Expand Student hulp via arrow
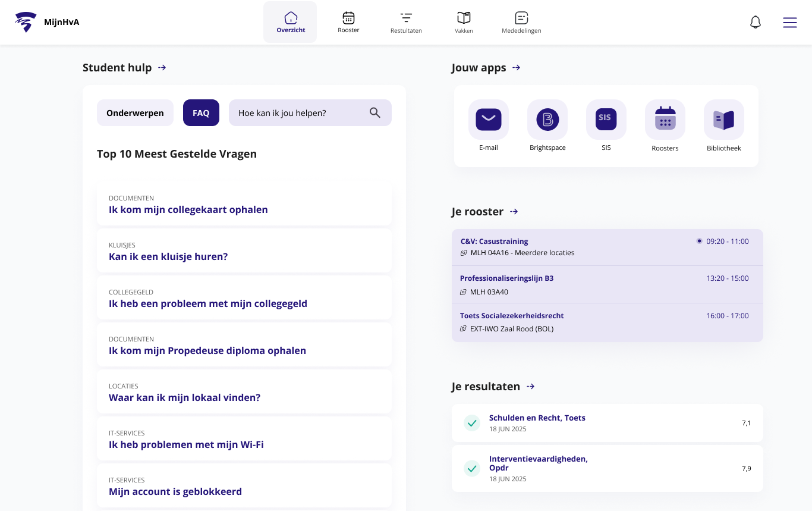812x511 pixels. coord(162,68)
